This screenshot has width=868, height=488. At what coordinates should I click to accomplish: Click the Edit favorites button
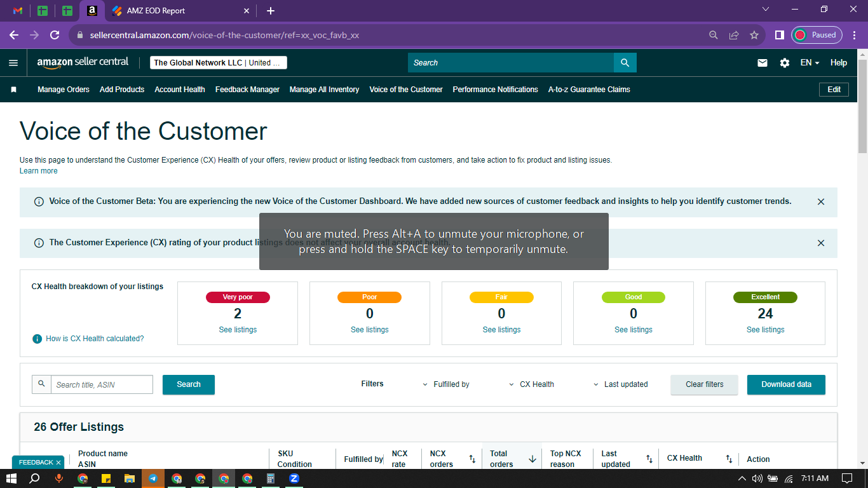834,90
